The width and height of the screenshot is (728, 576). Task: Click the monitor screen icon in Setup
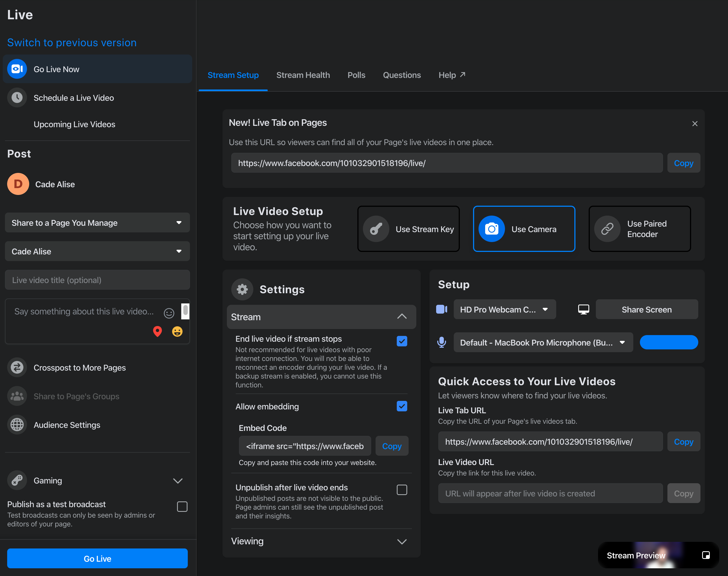[x=584, y=309]
